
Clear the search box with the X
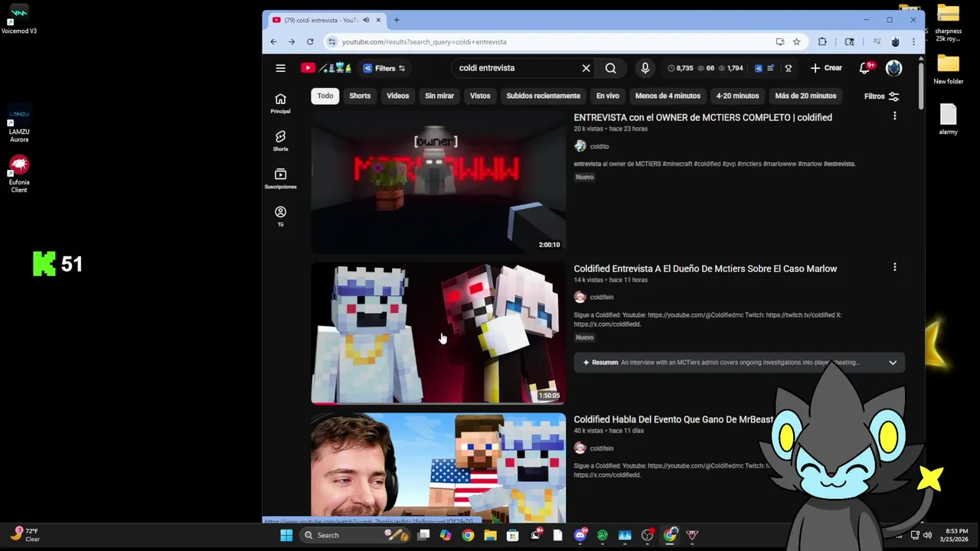tap(586, 68)
